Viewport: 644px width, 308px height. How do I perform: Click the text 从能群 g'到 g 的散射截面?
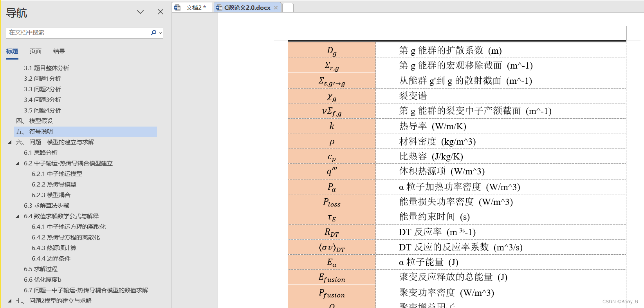point(450,81)
